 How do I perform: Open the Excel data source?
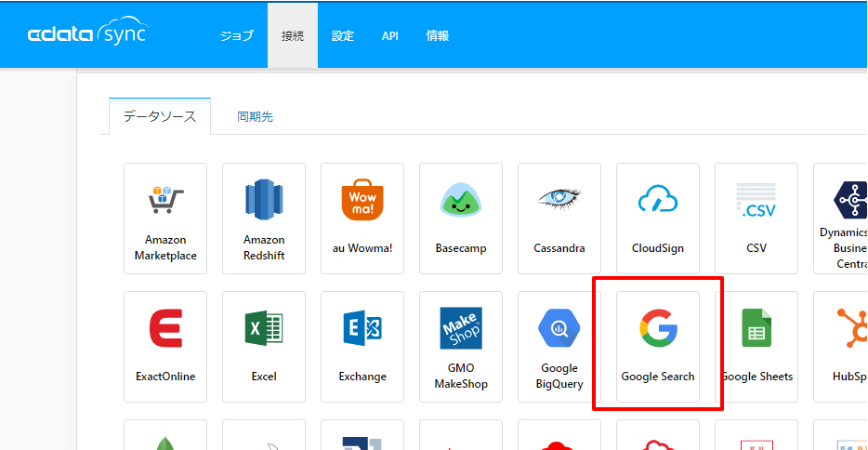coord(264,347)
